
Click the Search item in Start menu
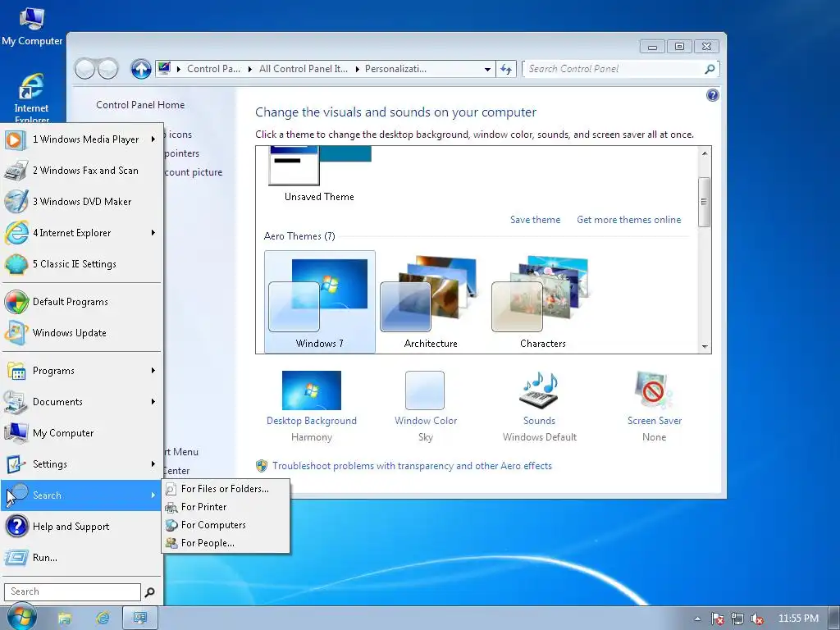pyautogui.click(x=81, y=495)
